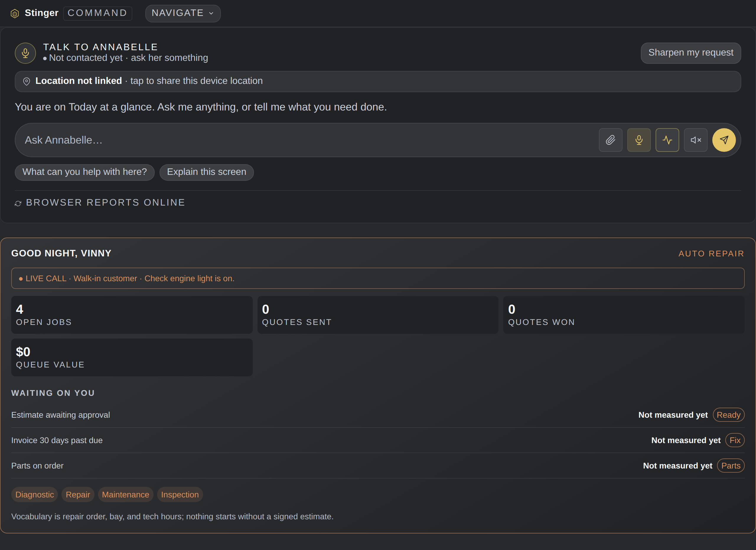Click 'Browser Reports Online' status text
The height and width of the screenshot is (550, 756).
coord(105,203)
